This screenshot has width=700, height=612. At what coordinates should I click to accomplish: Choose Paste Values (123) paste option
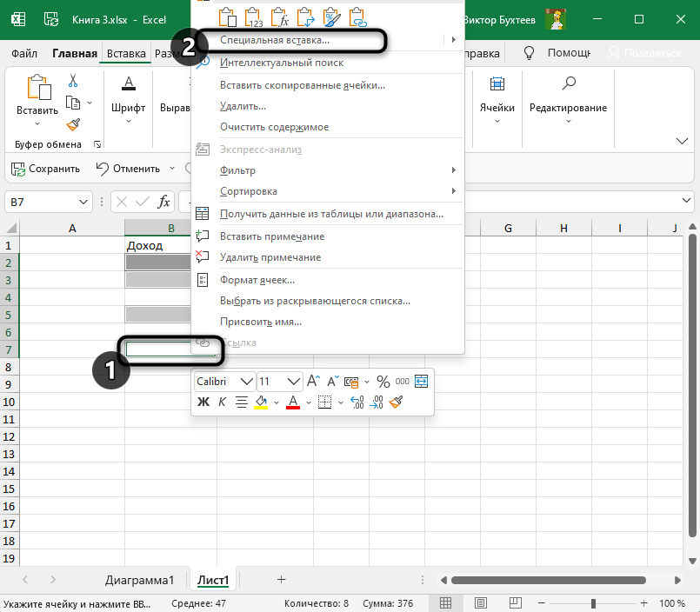click(x=254, y=17)
